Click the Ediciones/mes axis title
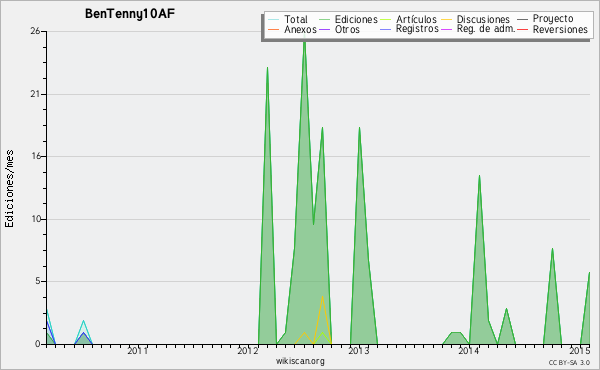 (x=9, y=189)
